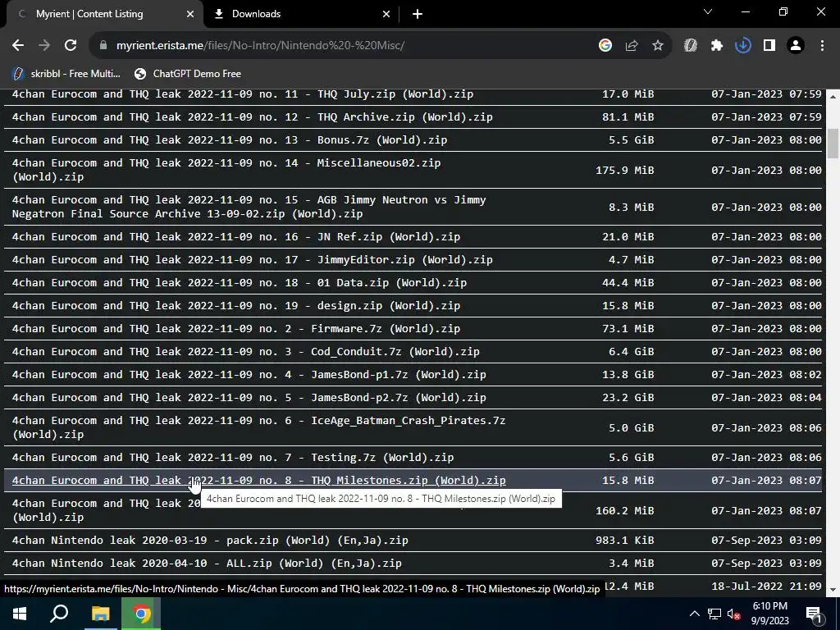This screenshot has width=840, height=630.
Task: Open the skribbl bookmark
Action: point(67,74)
